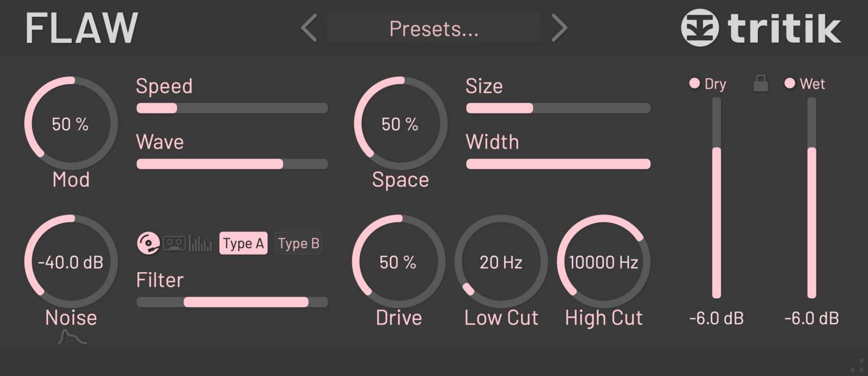The height and width of the screenshot is (376, 868).
Task: Click the Wave slider bar
Action: coord(232,164)
